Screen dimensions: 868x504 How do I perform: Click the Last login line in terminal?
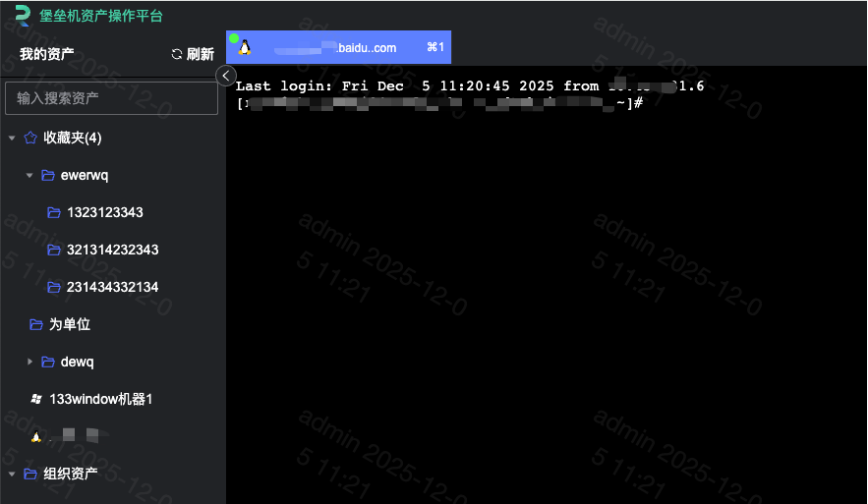coord(470,85)
